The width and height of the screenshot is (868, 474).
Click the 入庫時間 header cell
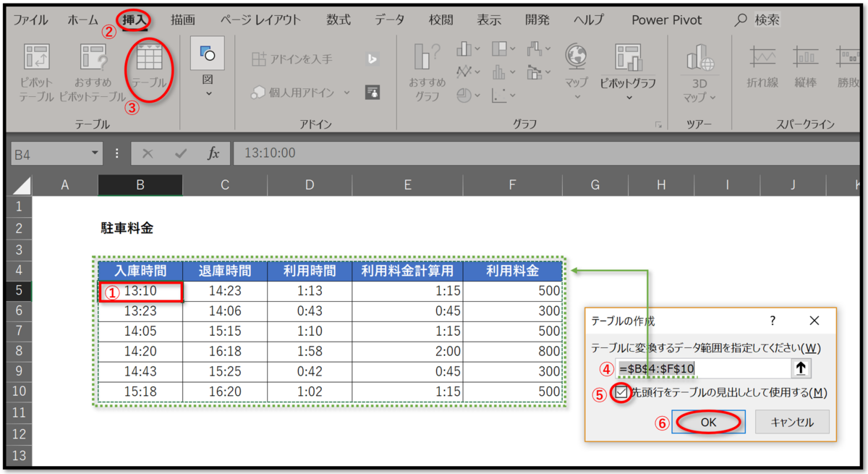pyautogui.click(x=140, y=271)
